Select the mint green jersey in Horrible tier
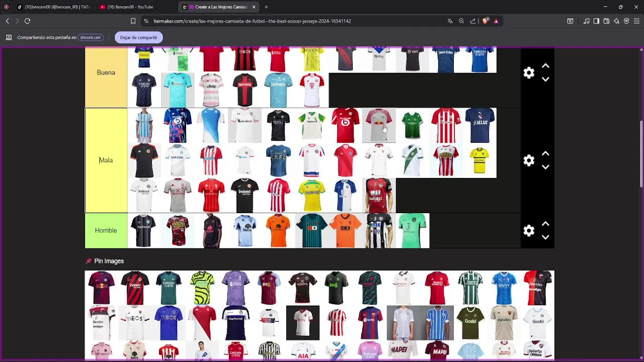 tap(413, 231)
